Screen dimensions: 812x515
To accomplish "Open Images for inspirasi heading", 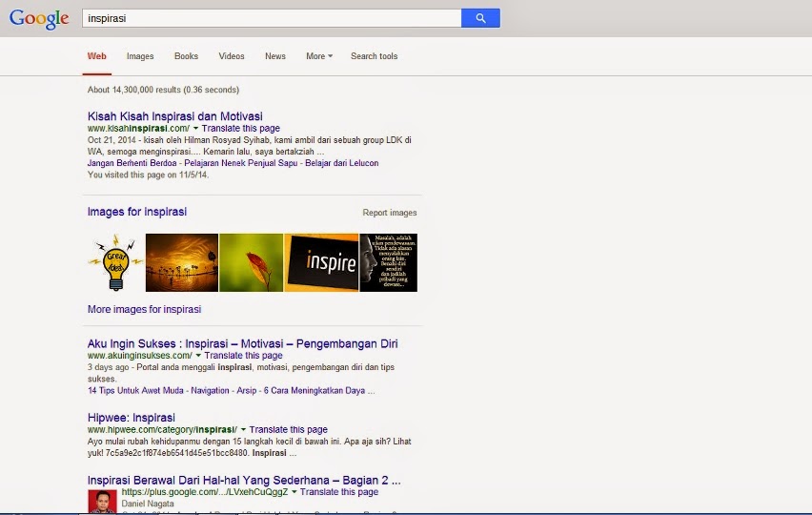I will click(137, 212).
